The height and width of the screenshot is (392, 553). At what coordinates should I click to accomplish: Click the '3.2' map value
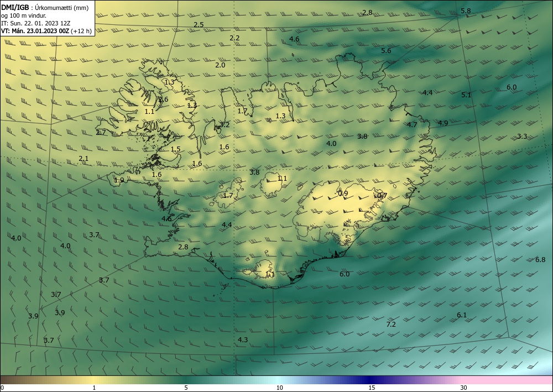tap(225, 125)
